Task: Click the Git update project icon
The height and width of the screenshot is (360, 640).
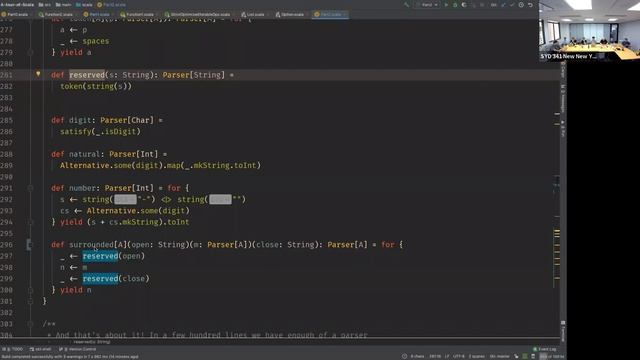Action: [x=503, y=5]
